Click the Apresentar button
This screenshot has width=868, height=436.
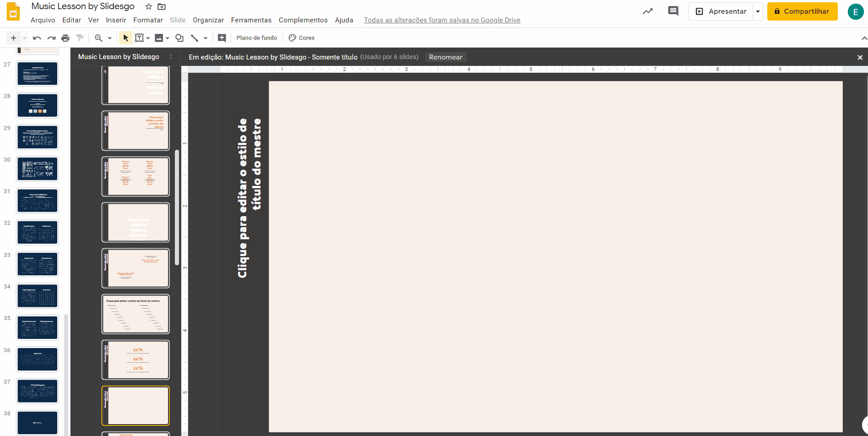tap(721, 11)
